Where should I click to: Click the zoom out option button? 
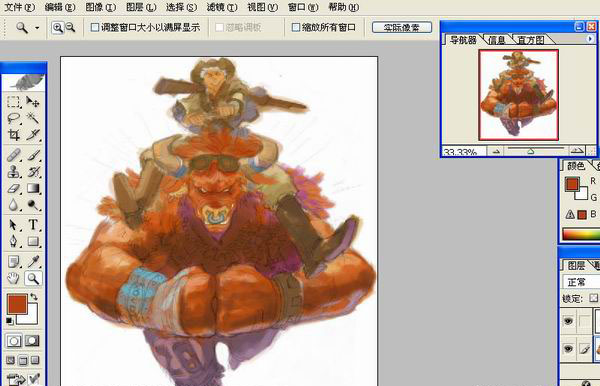70,28
